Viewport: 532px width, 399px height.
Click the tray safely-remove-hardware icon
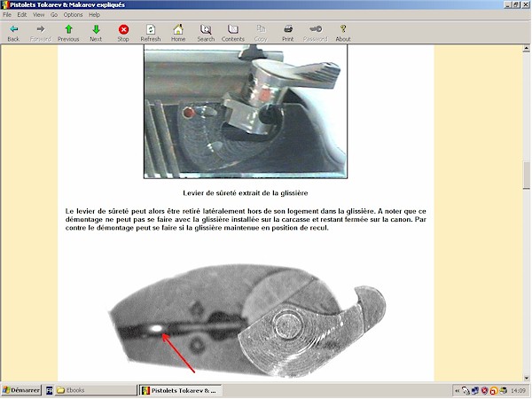pos(465,391)
